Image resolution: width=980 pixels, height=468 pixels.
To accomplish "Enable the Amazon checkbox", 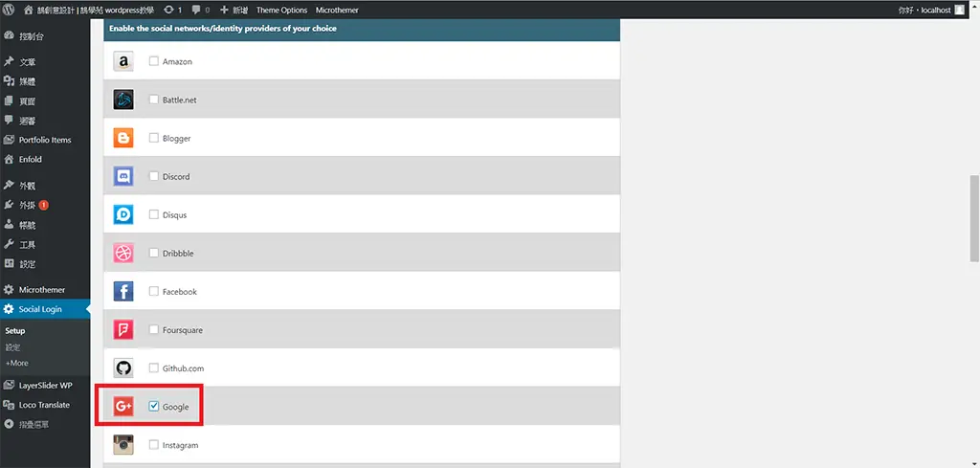I will tap(154, 61).
